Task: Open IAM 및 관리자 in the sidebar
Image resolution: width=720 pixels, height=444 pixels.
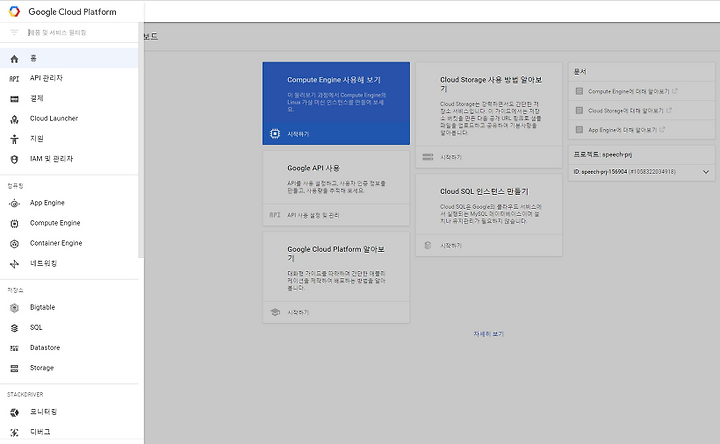Action: point(69,159)
